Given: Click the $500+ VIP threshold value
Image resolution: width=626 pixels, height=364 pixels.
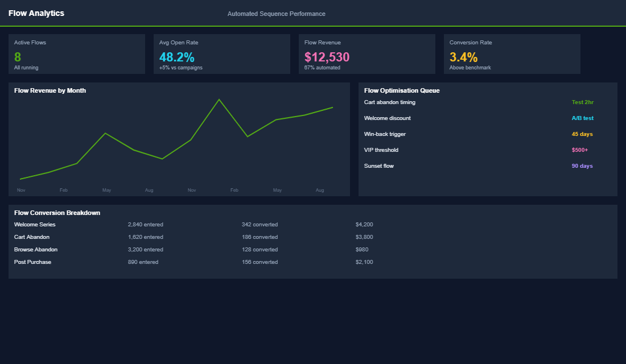Looking at the screenshot, I should [x=582, y=150].
